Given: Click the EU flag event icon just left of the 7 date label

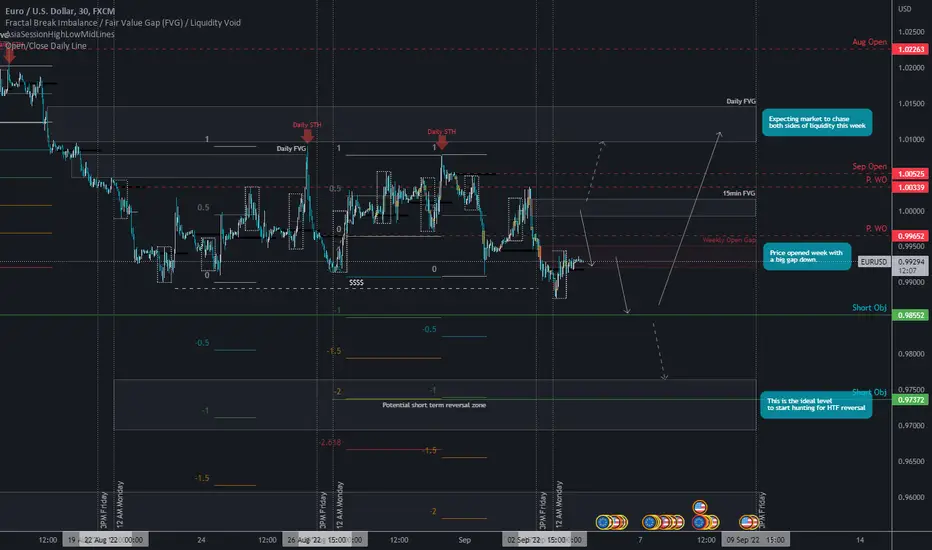Looking at the screenshot, I should pos(603,522).
